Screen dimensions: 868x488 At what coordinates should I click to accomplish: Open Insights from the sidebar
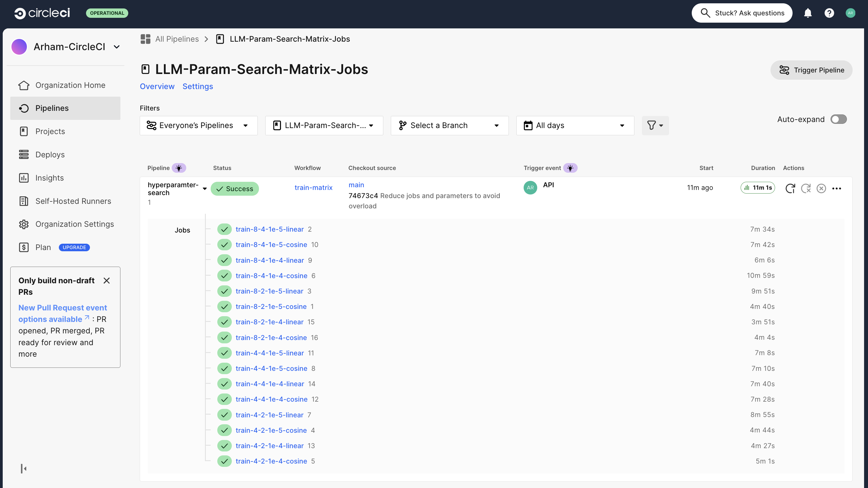pyautogui.click(x=49, y=178)
